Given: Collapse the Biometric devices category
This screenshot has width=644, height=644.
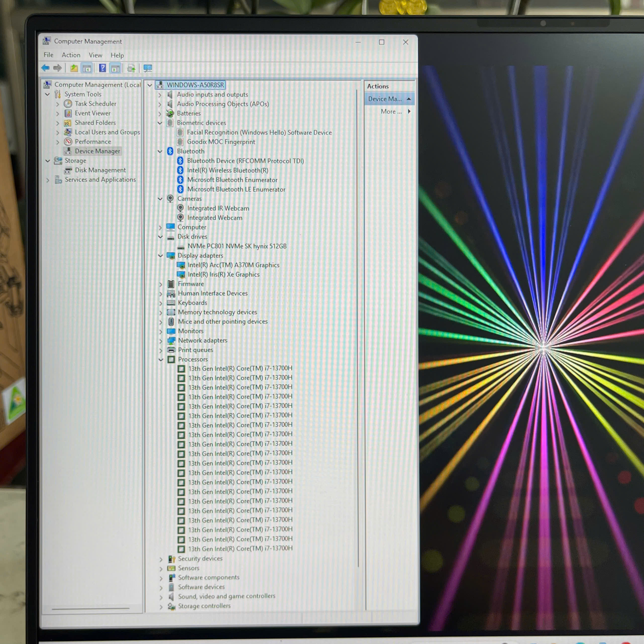Looking at the screenshot, I should pos(160,123).
